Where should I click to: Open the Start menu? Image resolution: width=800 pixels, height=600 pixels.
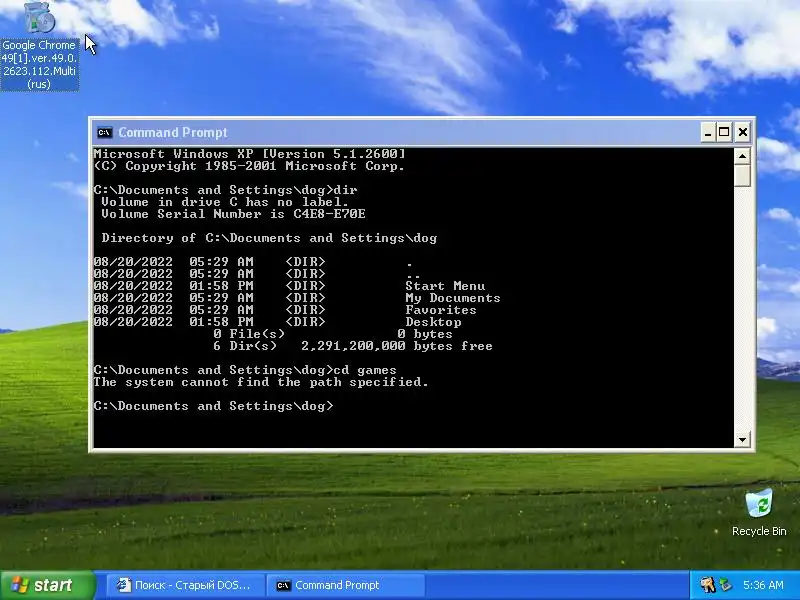click(x=48, y=585)
